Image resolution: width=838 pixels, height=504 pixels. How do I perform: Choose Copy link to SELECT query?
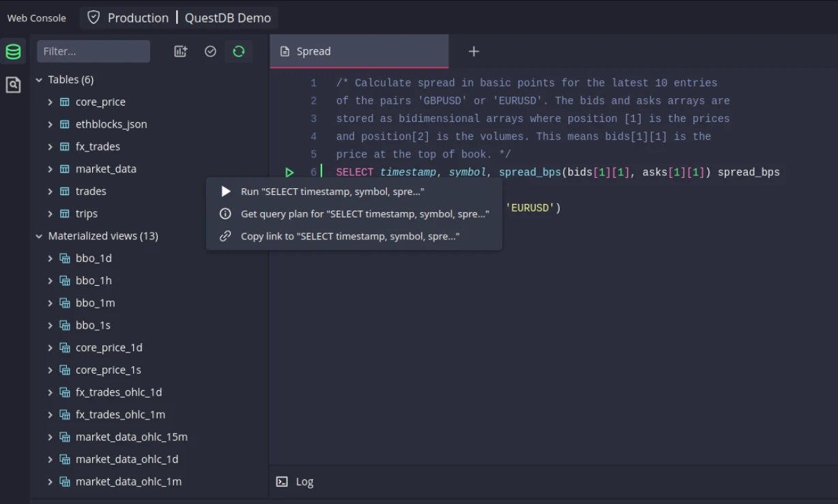point(354,236)
